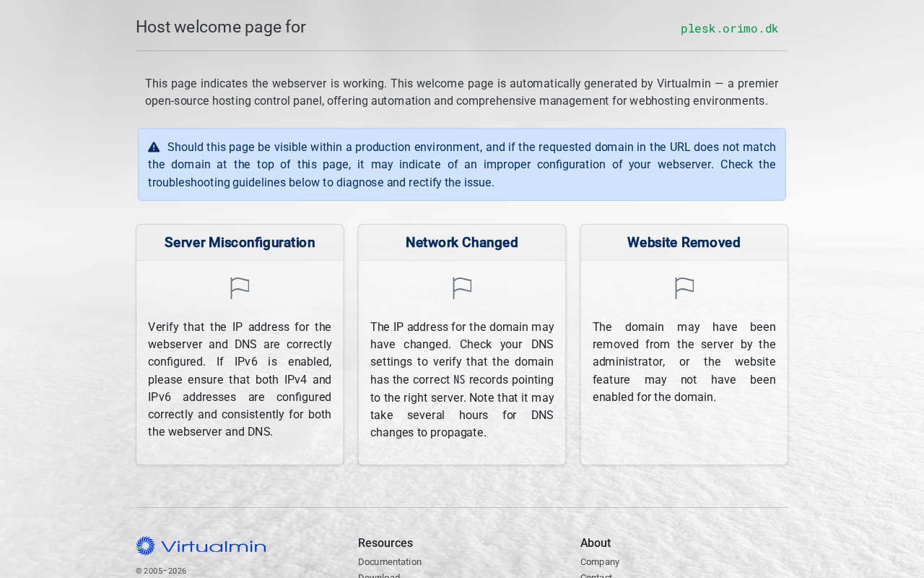
Task: Click the Website Removed description paragraph
Action: 684,362
